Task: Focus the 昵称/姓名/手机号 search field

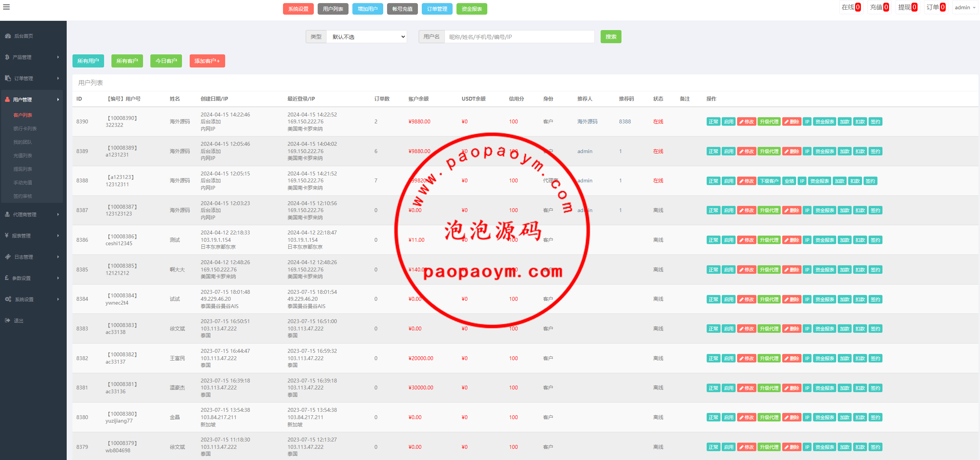Action: [x=519, y=37]
